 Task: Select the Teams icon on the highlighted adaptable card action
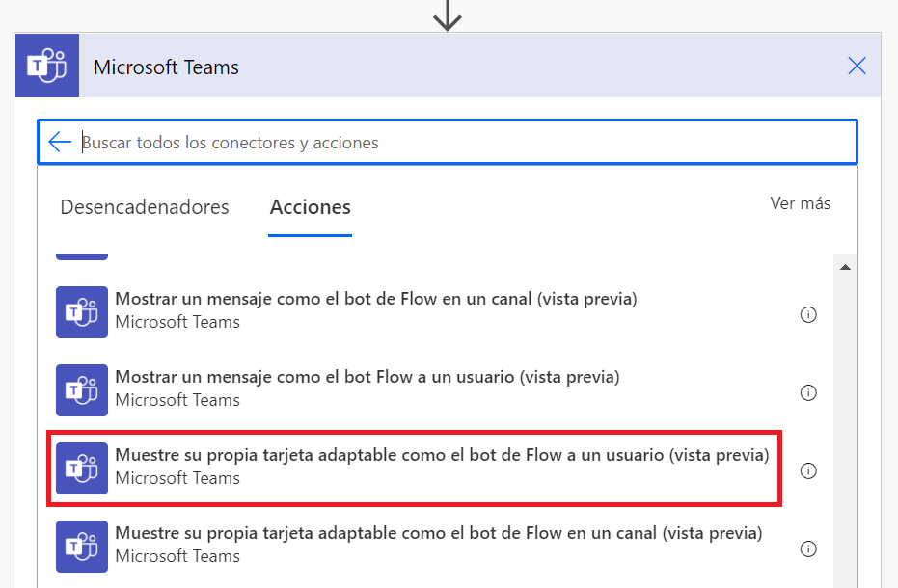pos(82,468)
